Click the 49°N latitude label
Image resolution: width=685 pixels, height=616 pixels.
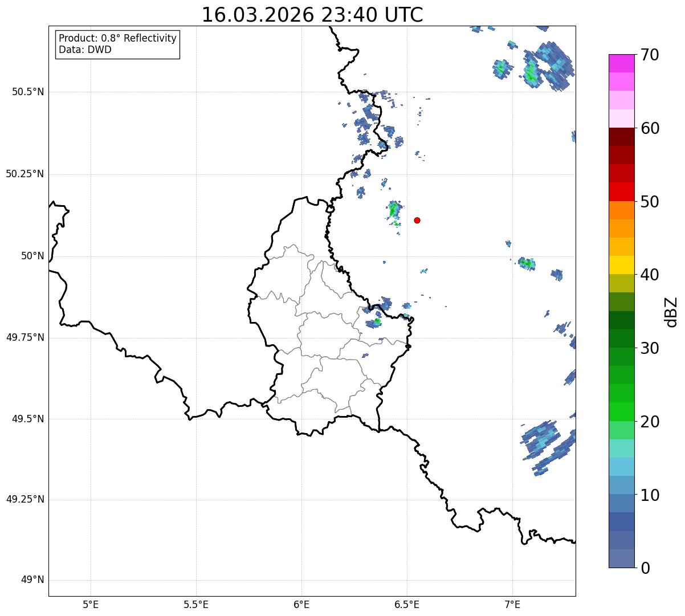[32, 580]
